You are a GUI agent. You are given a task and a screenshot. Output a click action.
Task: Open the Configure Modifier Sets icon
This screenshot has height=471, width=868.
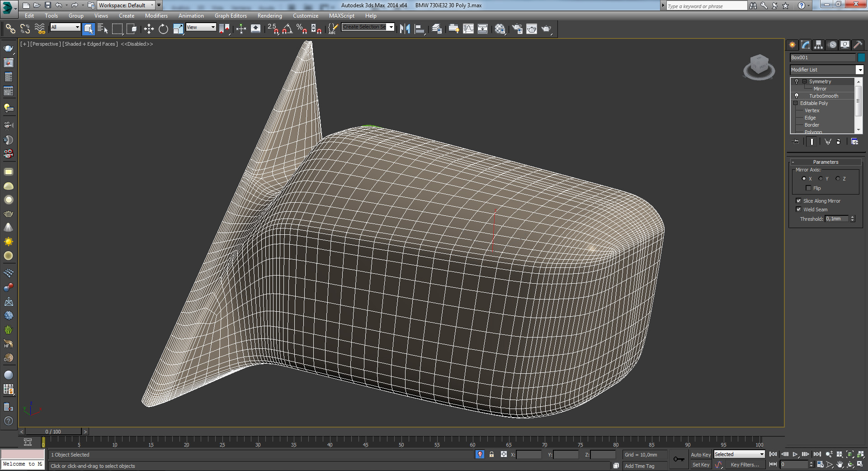tap(854, 142)
